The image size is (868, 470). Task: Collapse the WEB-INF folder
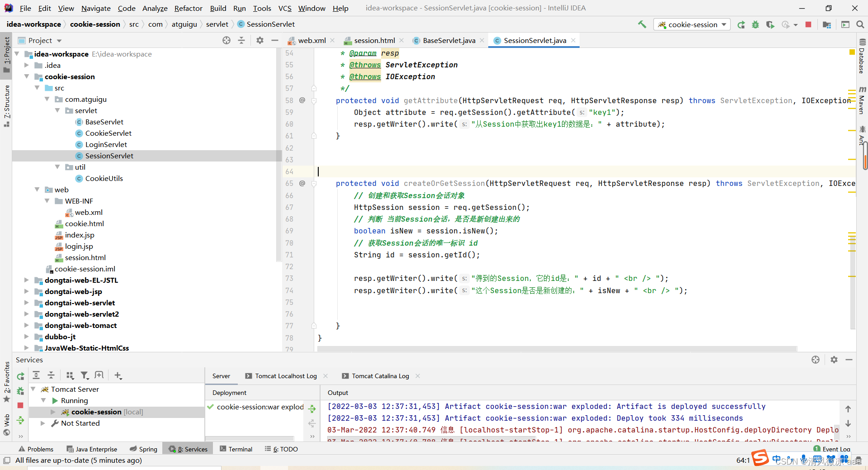(x=47, y=201)
